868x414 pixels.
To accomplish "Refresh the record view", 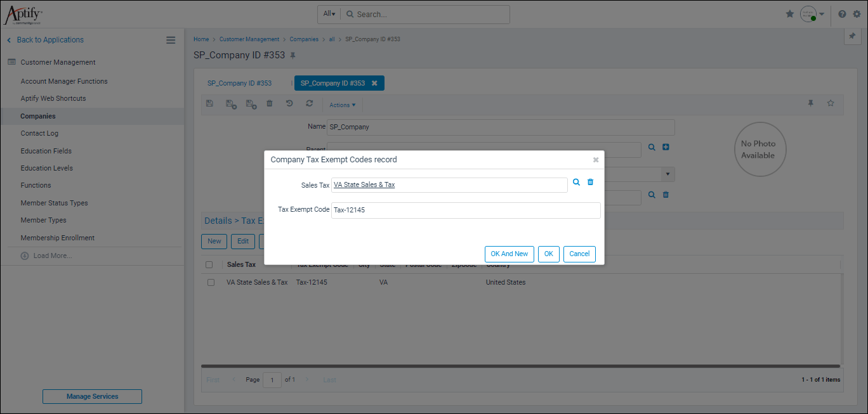I will tap(310, 103).
